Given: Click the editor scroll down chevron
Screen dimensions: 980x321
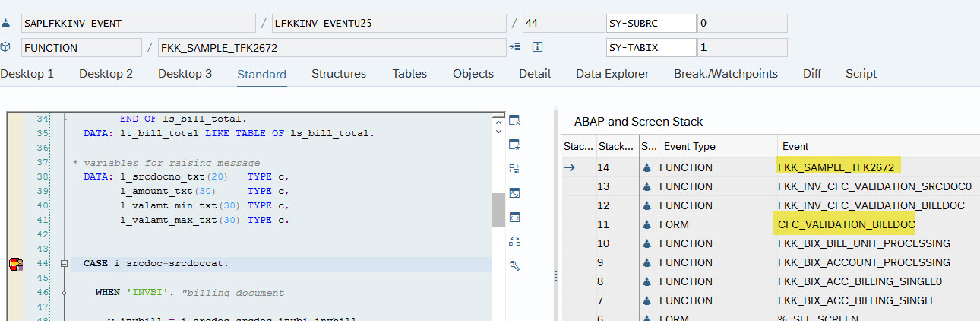Looking at the screenshot, I should [498, 131].
